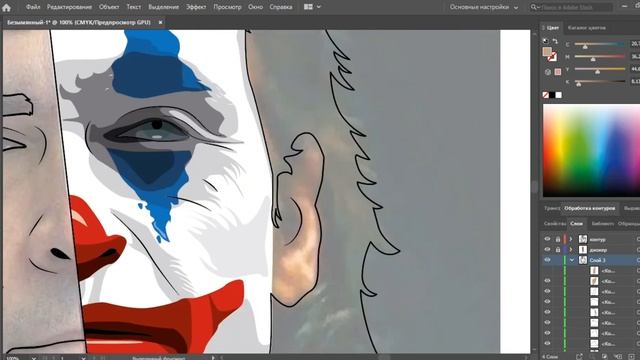Screen dimensions: 640x360
Task: Click the arrange documents grid icon
Action: coord(308,7)
